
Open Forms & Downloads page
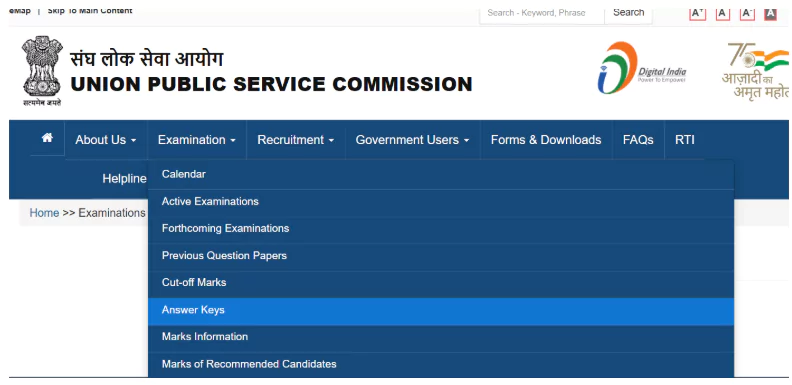(x=546, y=140)
